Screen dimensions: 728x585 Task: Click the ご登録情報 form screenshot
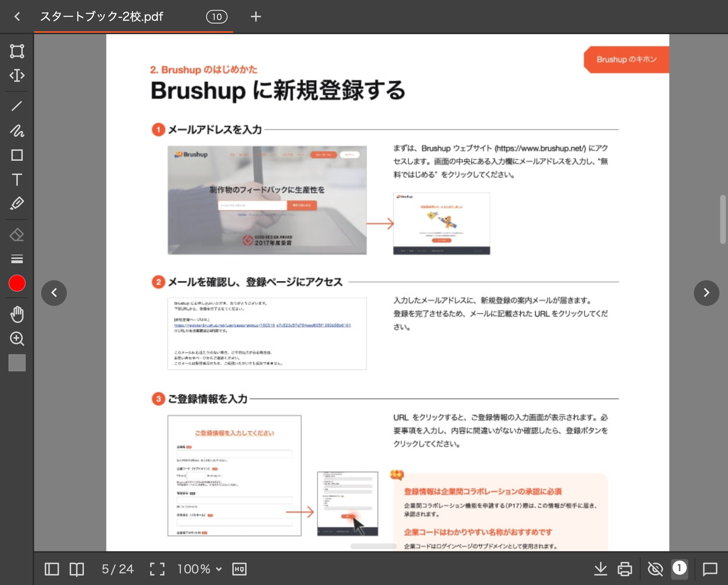[x=234, y=475]
